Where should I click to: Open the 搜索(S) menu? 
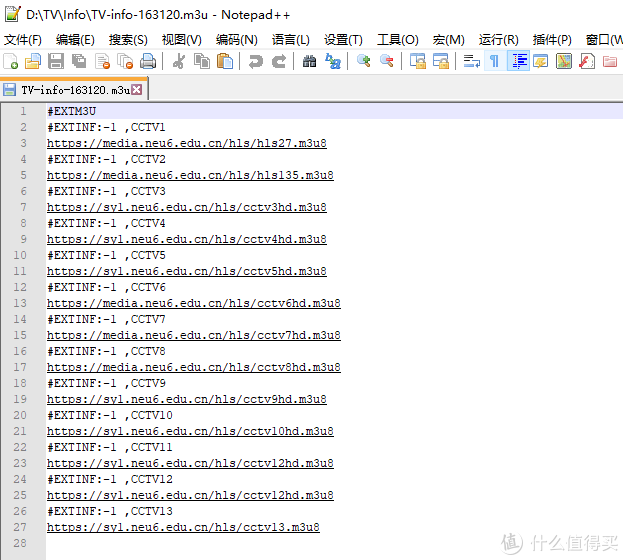pos(128,40)
